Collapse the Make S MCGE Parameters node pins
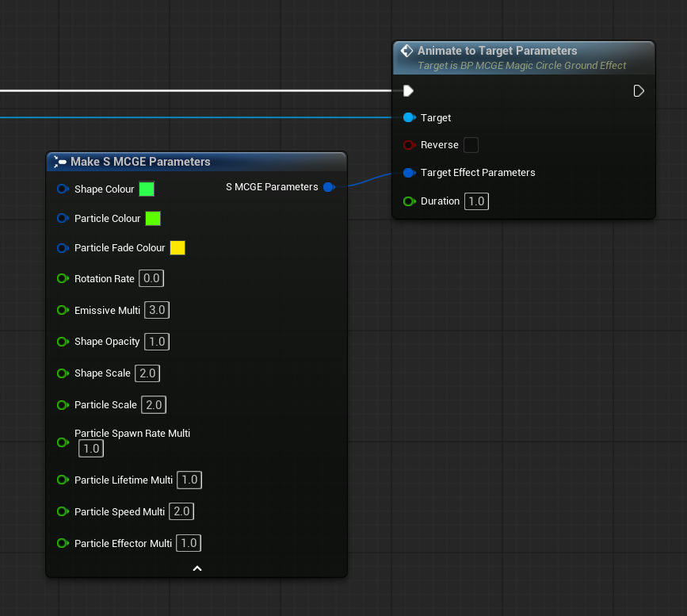Image resolution: width=687 pixels, height=616 pixels. (x=197, y=568)
